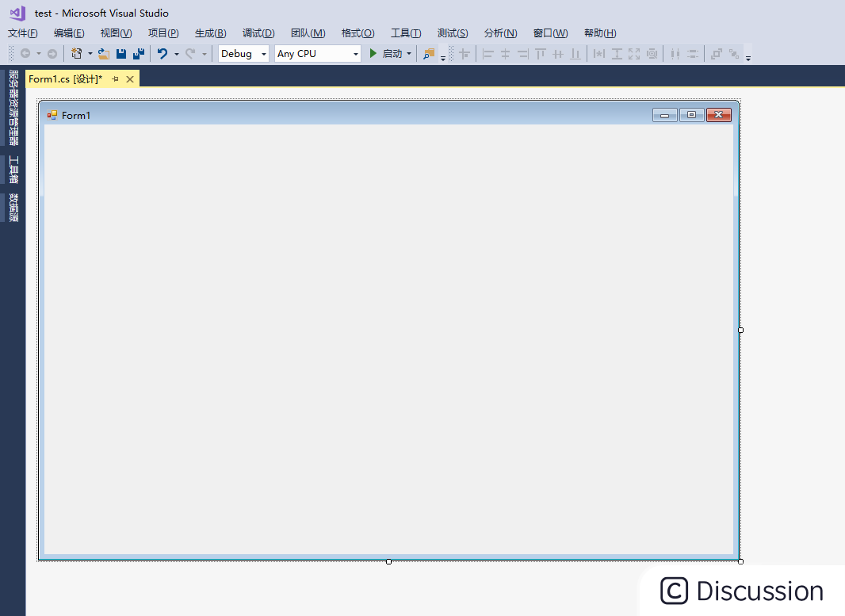
Task: Open the 测试(S) menu
Action: click(453, 33)
